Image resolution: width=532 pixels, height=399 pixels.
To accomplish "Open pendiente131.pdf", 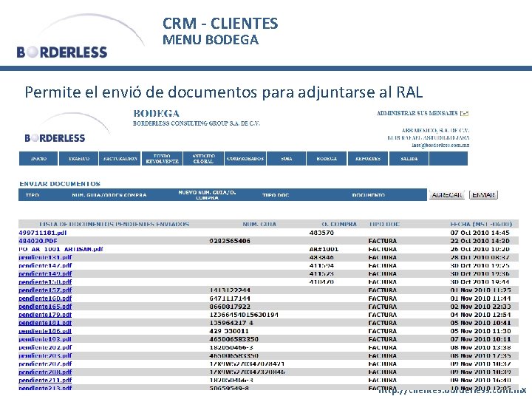I will click(x=45, y=257).
